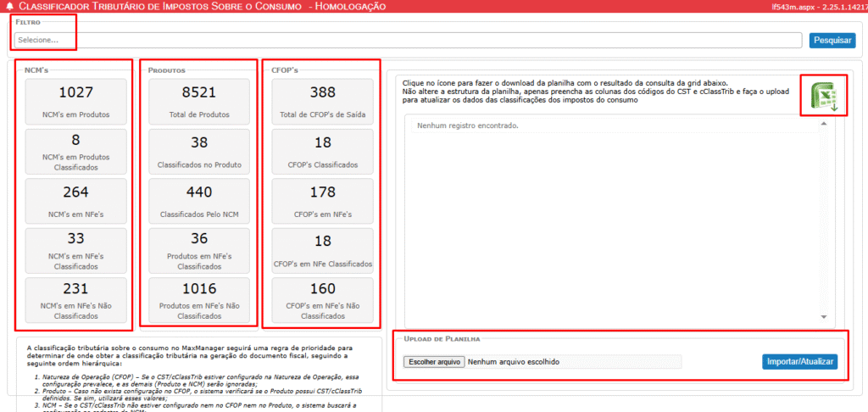The width and height of the screenshot is (868, 412).
Task: Open the 160 CFOP's em NFe's Não Classificados card
Action: click(x=322, y=299)
